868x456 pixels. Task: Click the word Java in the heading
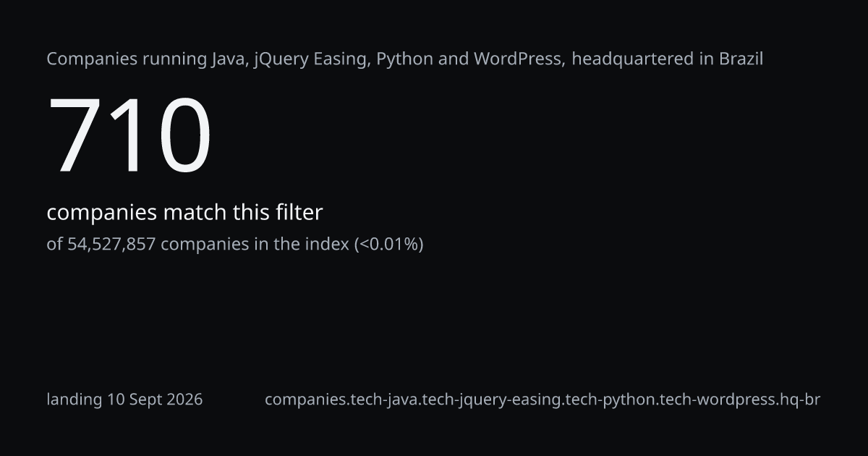point(230,59)
